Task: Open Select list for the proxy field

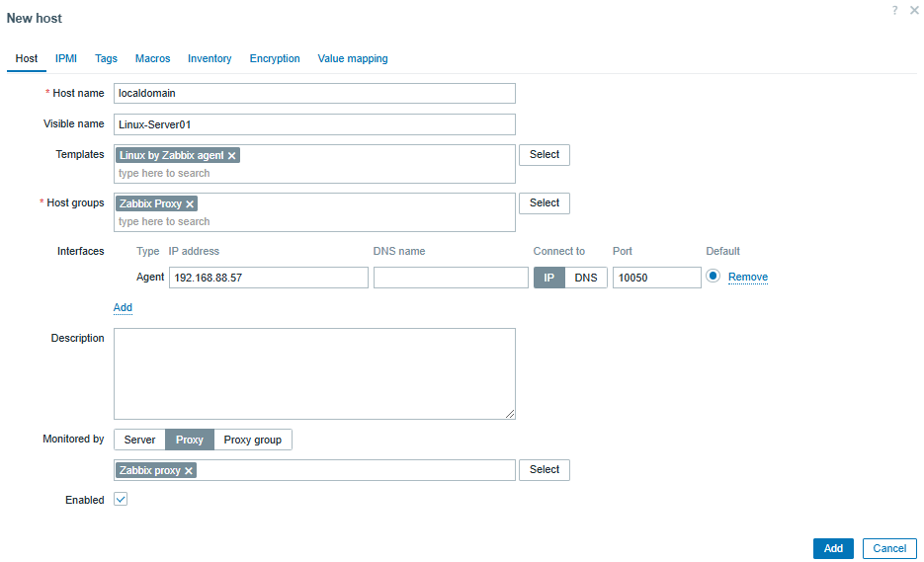Action: click(x=544, y=470)
